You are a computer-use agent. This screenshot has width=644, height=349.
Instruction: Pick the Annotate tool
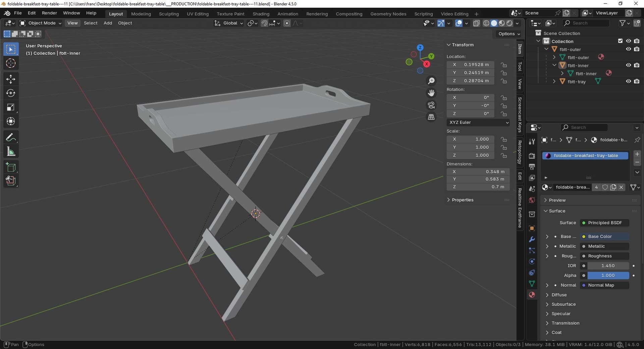point(11,137)
